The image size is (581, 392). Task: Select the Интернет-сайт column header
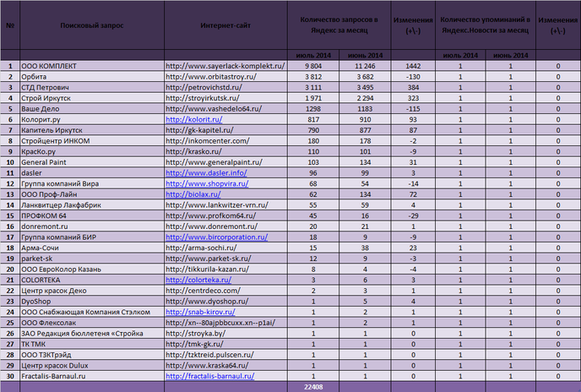tap(225, 25)
